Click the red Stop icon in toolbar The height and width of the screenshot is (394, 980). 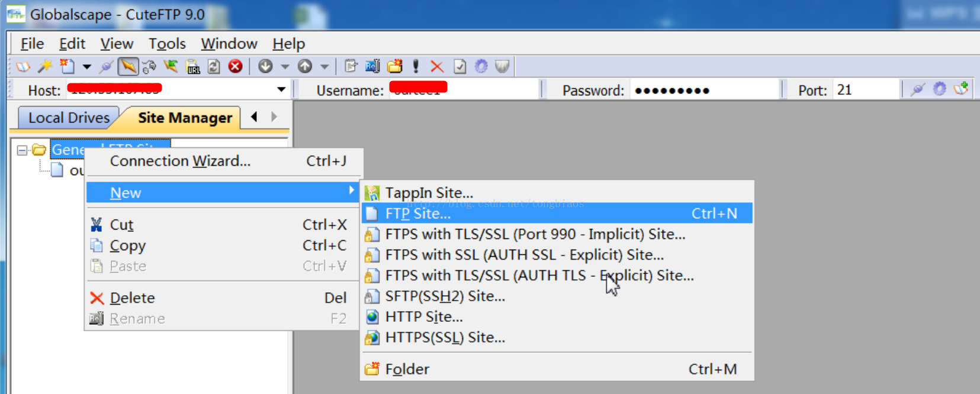[x=236, y=66]
